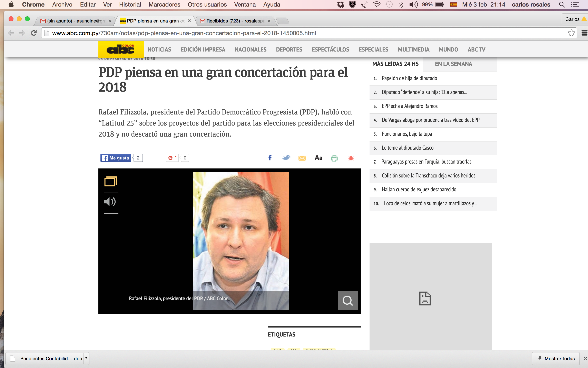Read 'Papelón de hija de diputado'
The width and height of the screenshot is (588, 368).
[409, 78]
